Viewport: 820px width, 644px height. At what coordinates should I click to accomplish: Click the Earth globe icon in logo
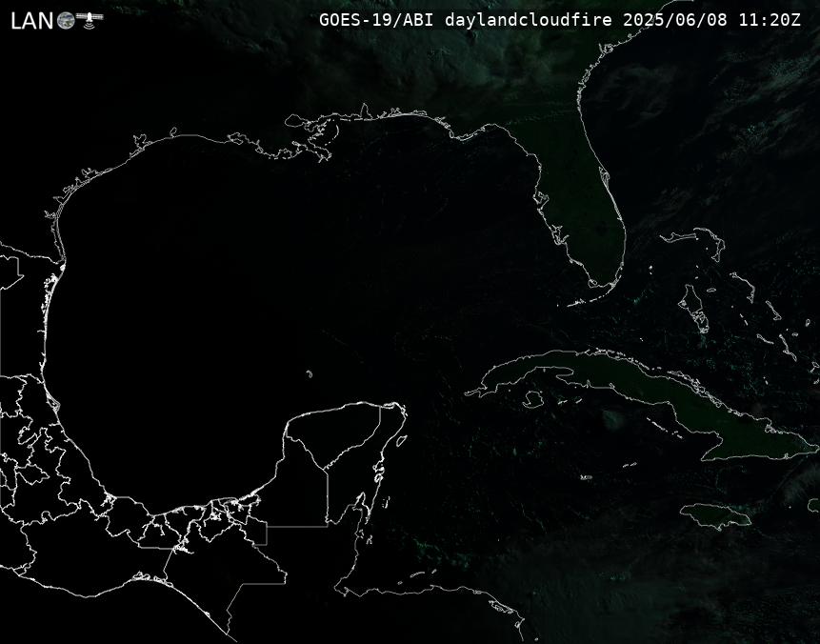click(66, 21)
